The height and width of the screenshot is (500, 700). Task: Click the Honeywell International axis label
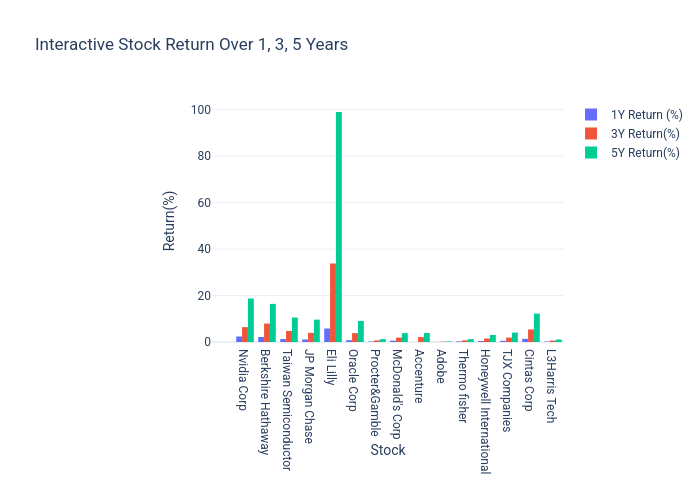click(x=485, y=412)
